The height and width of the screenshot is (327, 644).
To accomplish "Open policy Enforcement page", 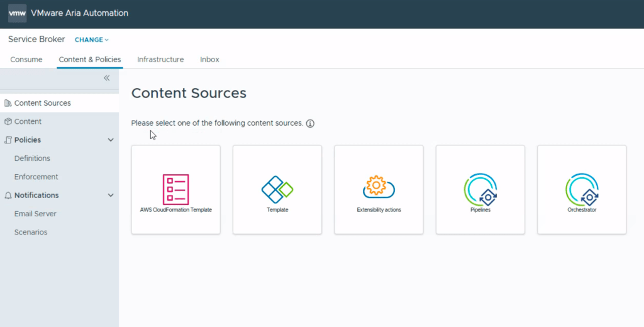I will point(36,177).
